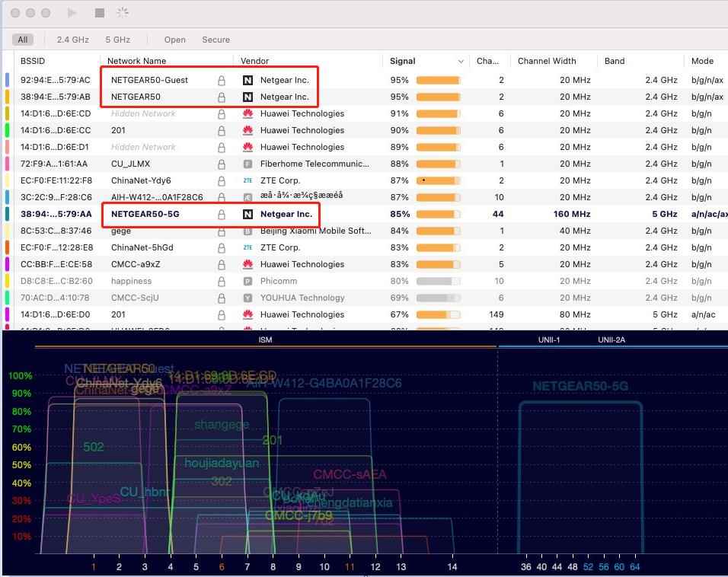
Task: Filter networks by 2.4 GHz
Action: click(72, 40)
